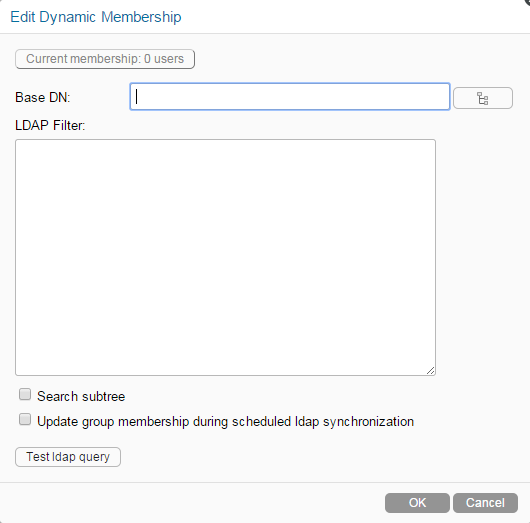This screenshot has width=530, height=523.
Task: Click the word 'query' on the test button
Action: click(94, 457)
